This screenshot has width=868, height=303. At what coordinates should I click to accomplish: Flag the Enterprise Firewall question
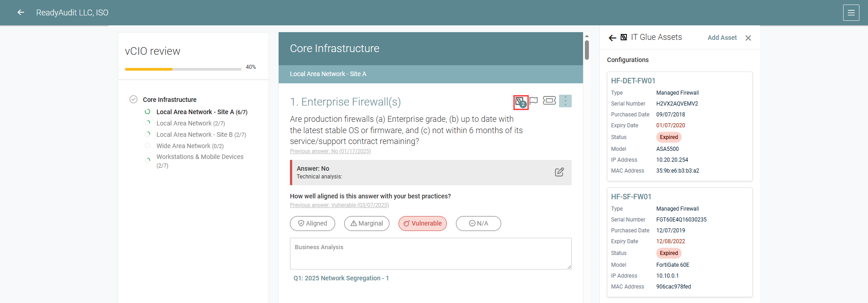[534, 101]
